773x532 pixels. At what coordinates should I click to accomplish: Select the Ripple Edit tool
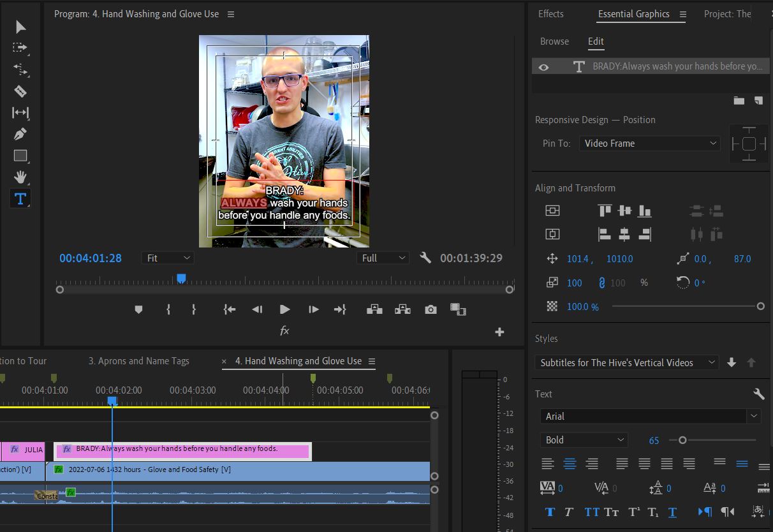pos(20,70)
